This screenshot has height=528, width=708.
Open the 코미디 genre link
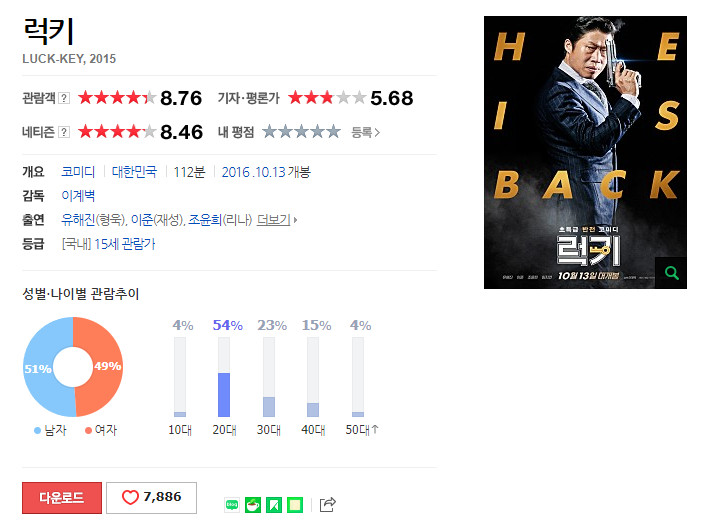point(78,172)
